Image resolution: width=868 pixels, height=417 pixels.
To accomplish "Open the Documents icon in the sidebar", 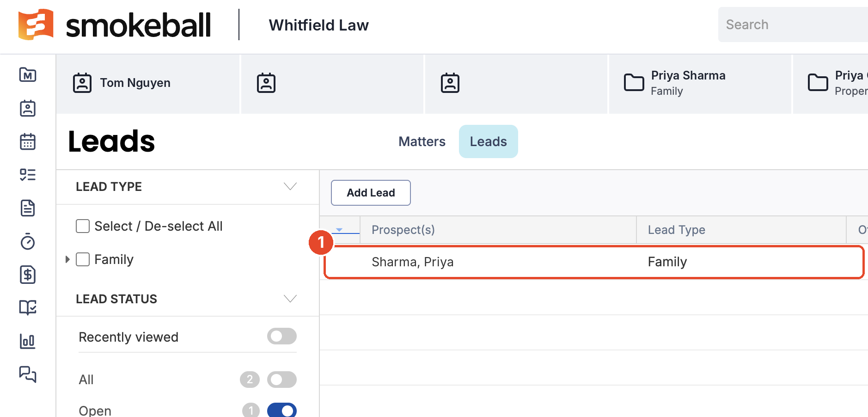I will pyautogui.click(x=28, y=208).
